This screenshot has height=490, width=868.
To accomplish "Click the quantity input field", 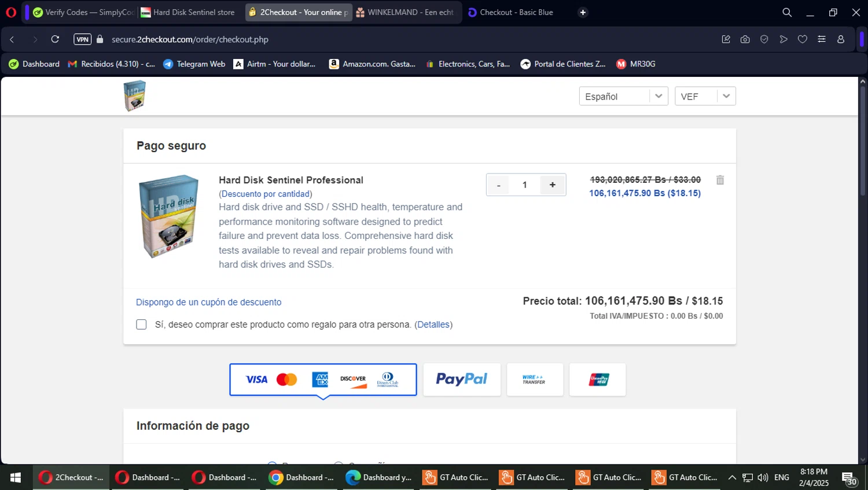I will (525, 185).
